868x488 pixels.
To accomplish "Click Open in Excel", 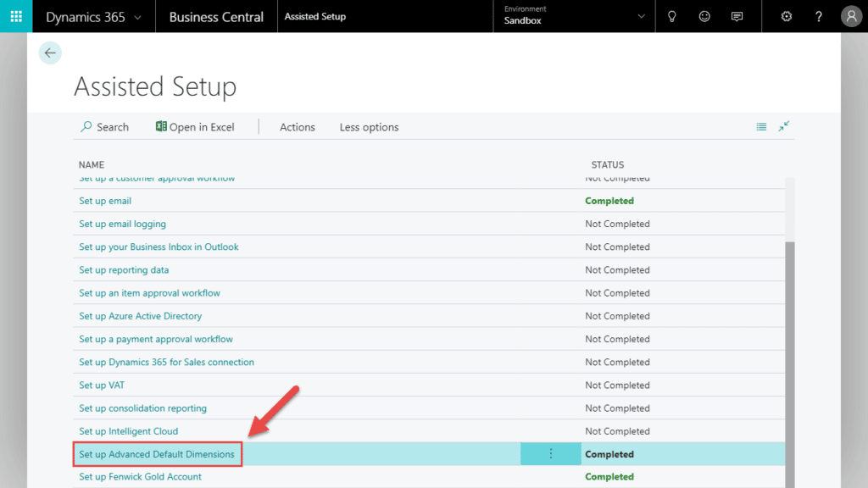I will [195, 127].
